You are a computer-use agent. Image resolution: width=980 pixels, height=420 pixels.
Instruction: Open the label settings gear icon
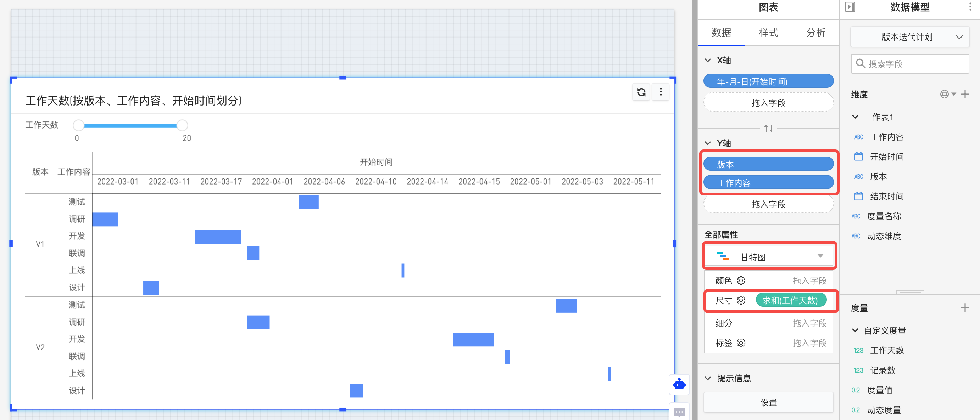pyautogui.click(x=741, y=343)
